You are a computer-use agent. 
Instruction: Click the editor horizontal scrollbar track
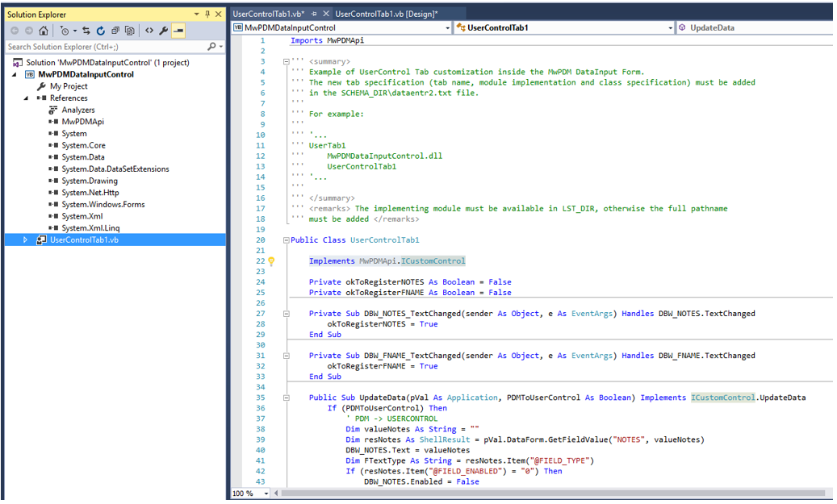554,494
